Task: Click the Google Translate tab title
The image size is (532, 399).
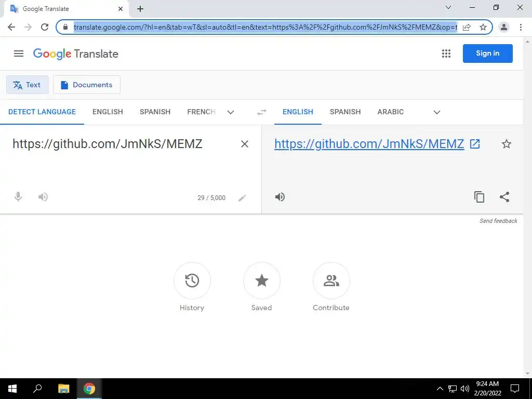Action: pyautogui.click(x=46, y=9)
